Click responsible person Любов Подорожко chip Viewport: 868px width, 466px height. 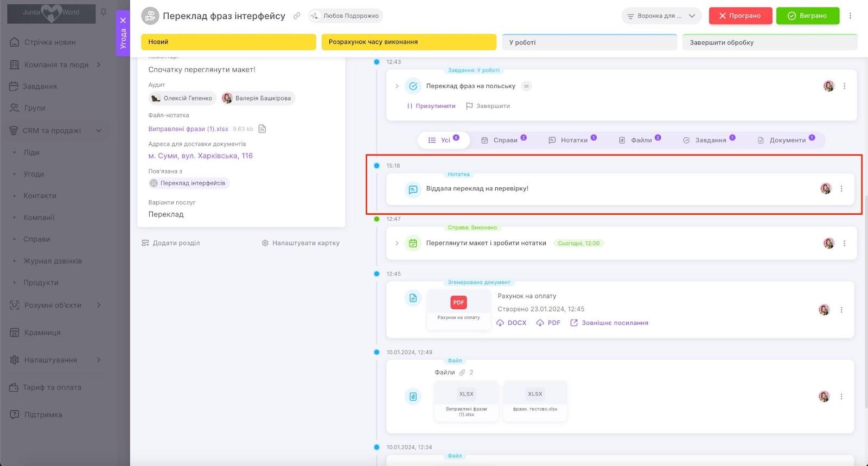point(346,16)
